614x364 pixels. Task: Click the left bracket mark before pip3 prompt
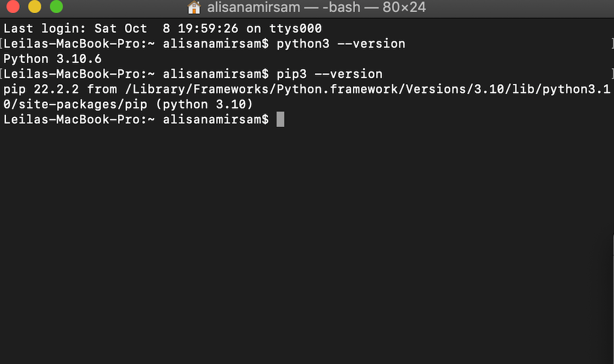(x=2, y=74)
